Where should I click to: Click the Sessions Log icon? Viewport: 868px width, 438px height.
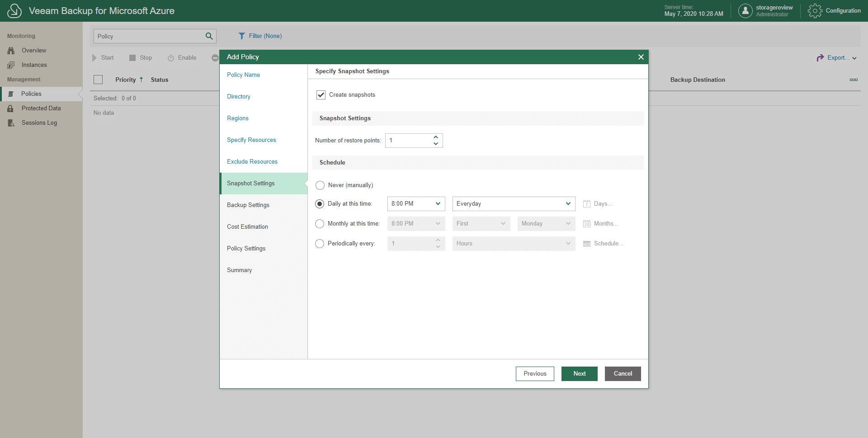(x=11, y=123)
